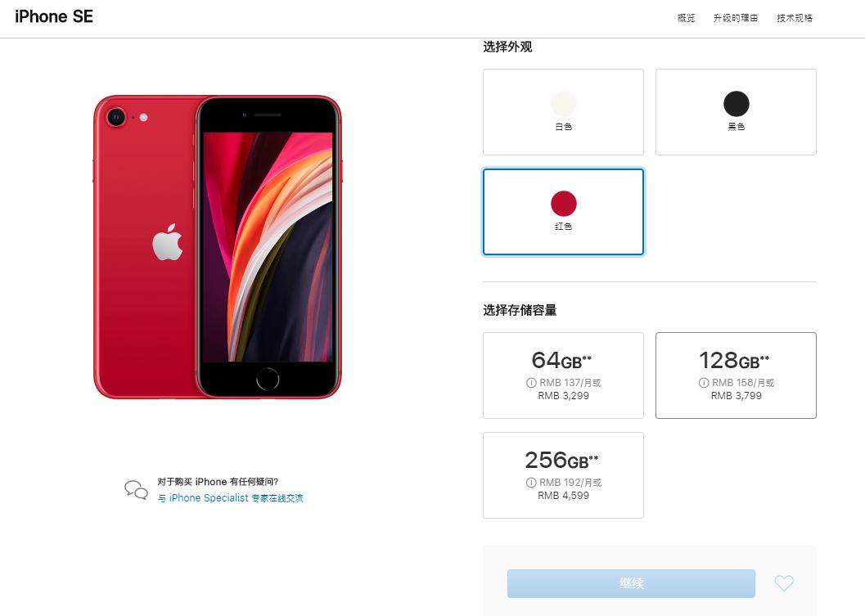The width and height of the screenshot is (865, 616).
Task: Click the 继续 button
Action: (x=631, y=583)
